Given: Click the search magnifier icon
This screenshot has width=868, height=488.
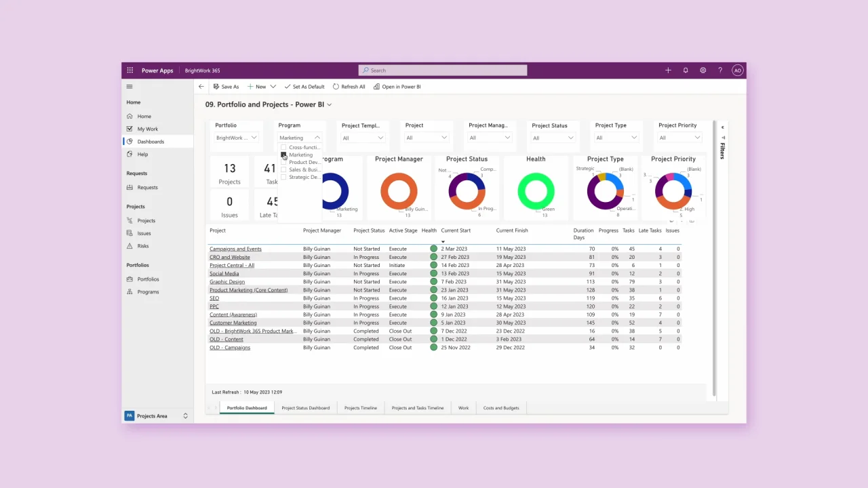Looking at the screenshot, I should coord(366,70).
